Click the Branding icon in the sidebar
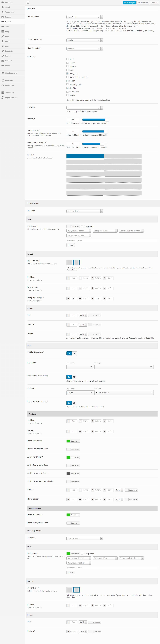Screen dimensions: 160x644 pos(2,2)
